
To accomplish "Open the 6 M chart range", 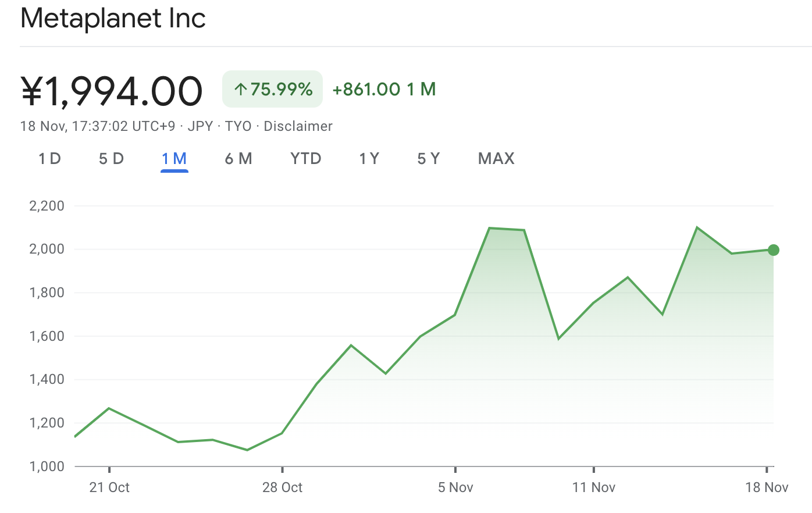I will [x=238, y=159].
